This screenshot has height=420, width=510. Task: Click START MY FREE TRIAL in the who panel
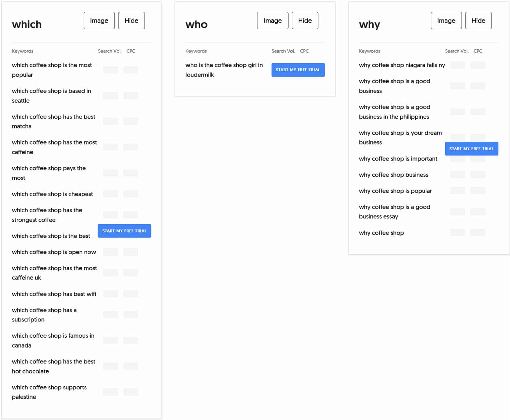[x=298, y=70]
